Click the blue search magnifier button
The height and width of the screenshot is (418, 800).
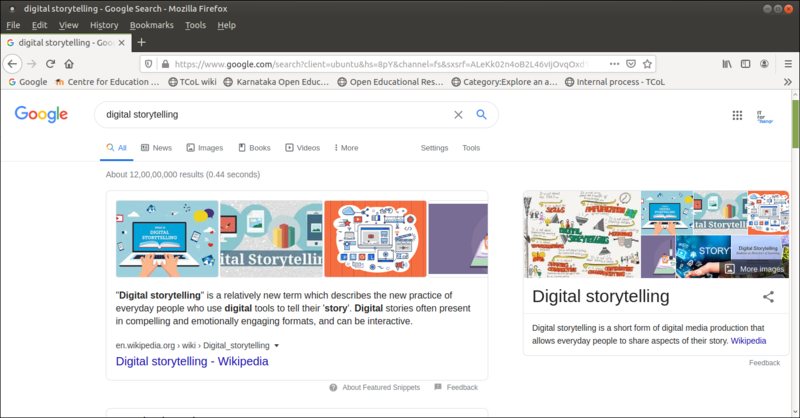pyautogui.click(x=481, y=114)
